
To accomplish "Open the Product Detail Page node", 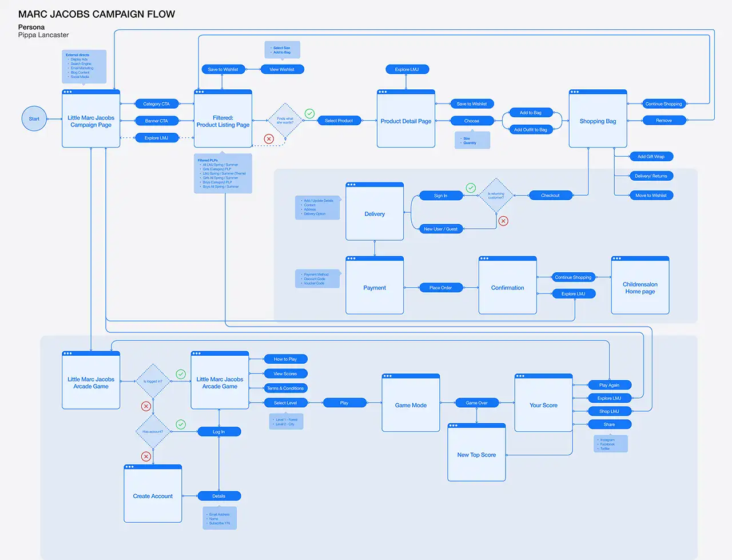I will click(x=406, y=121).
